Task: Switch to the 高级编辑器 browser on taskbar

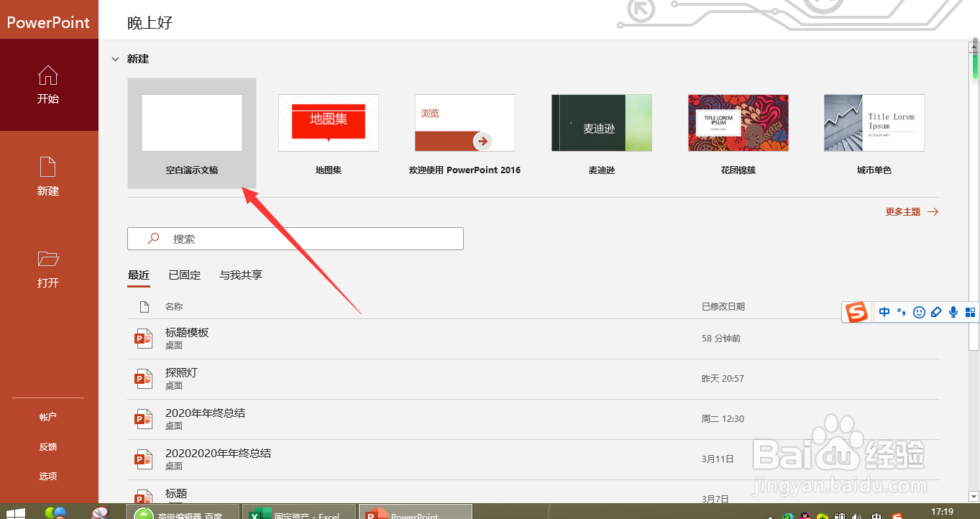Action: [183, 512]
